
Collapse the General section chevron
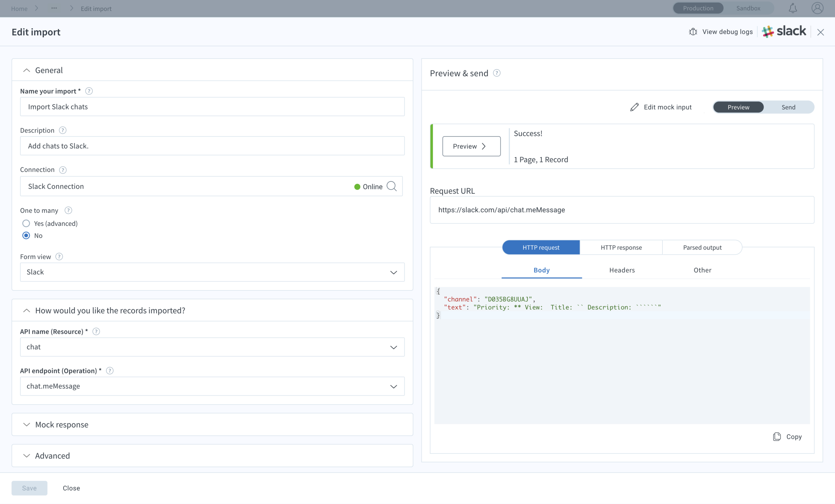pyautogui.click(x=26, y=70)
